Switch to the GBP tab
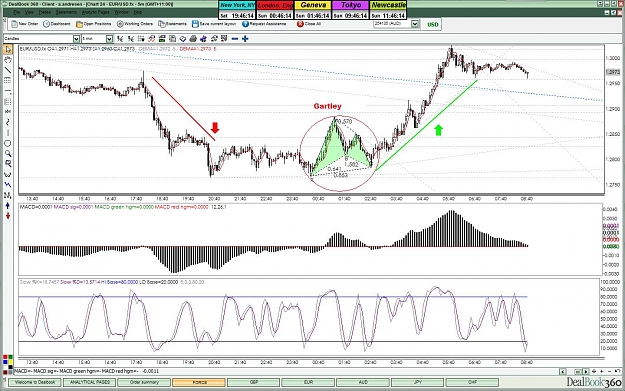Viewport: 625px width, 391px height. pos(254,382)
